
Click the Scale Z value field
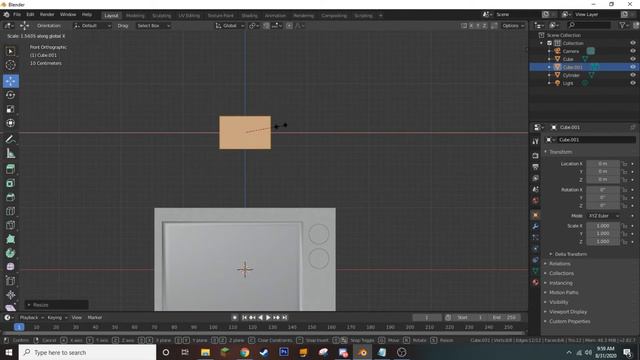click(x=603, y=242)
